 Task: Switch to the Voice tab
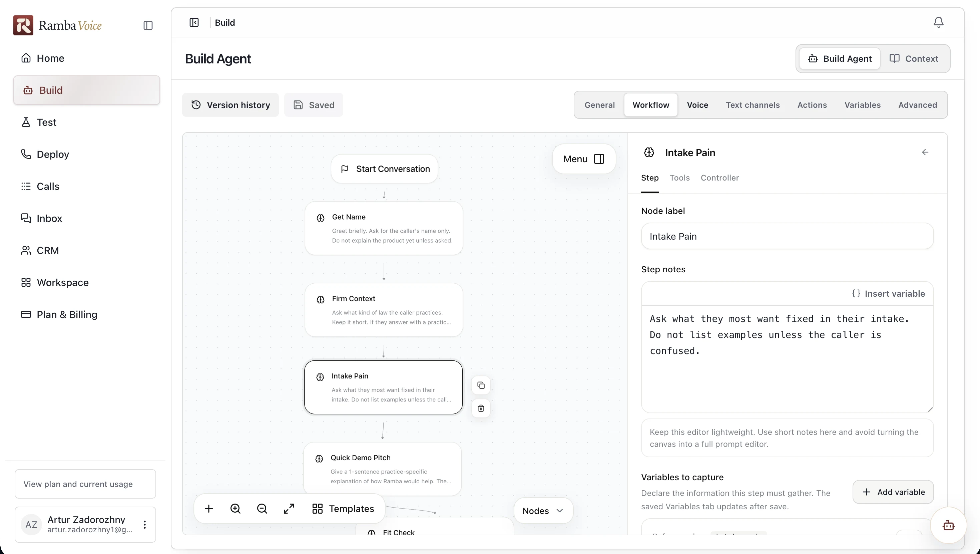tap(697, 105)
